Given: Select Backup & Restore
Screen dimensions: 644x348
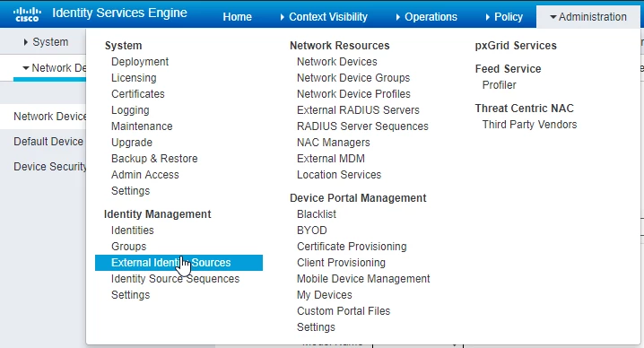Looking at the screenshot, I should (x=154, y=159).
